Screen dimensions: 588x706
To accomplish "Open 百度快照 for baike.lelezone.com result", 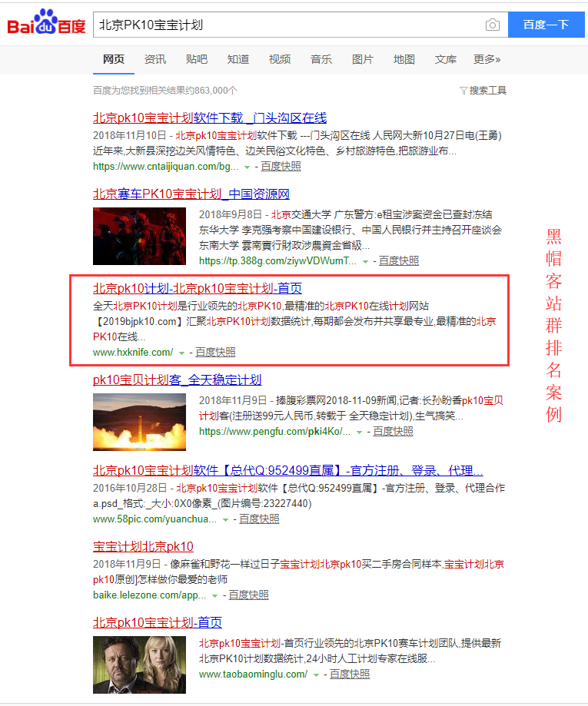I will pyautogui.click(x=249, y=595).
